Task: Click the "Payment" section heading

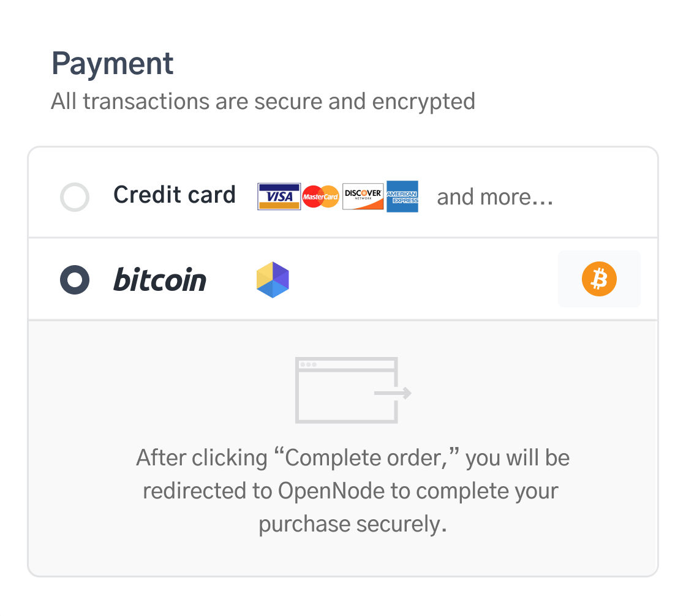Action: tap(113, 63)
